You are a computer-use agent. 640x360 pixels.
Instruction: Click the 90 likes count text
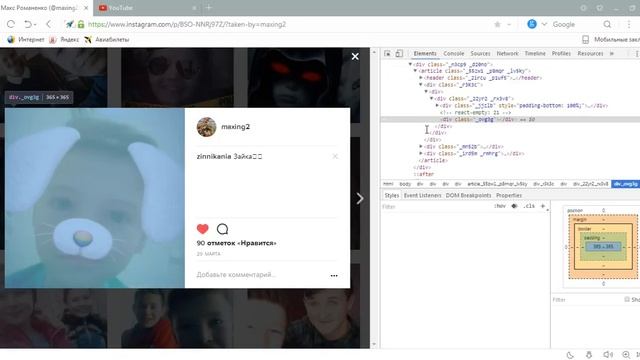click(x=236, y=243)
